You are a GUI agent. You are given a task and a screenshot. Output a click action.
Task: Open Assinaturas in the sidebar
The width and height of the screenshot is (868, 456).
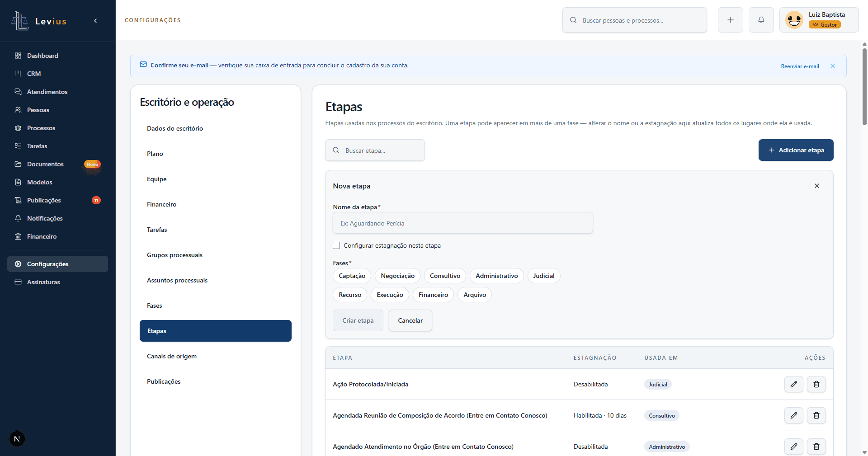[x=57, y=282]
